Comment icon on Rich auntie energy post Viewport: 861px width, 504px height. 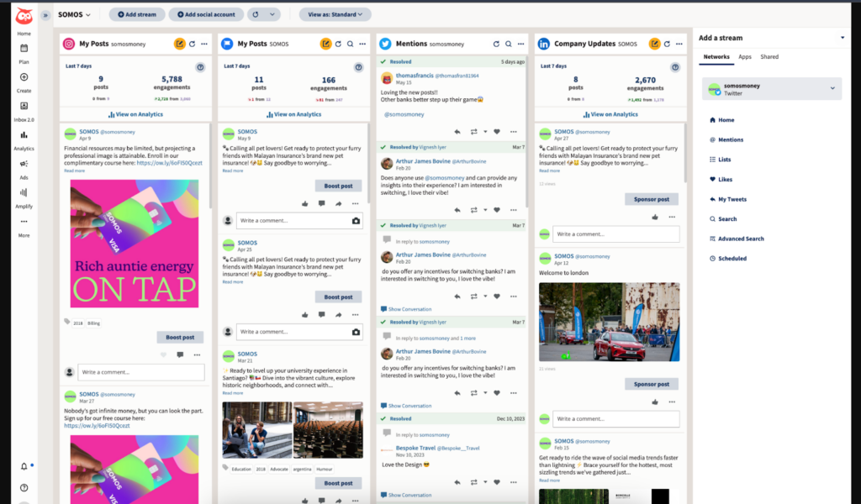(180, 354)
